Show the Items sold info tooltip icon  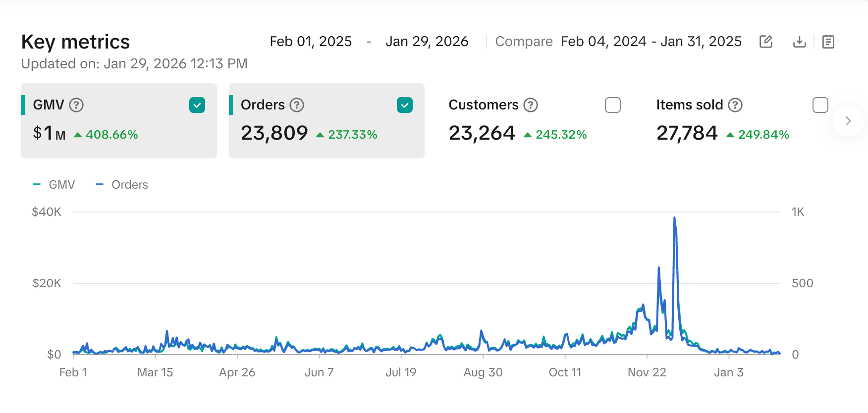[735, 105]
